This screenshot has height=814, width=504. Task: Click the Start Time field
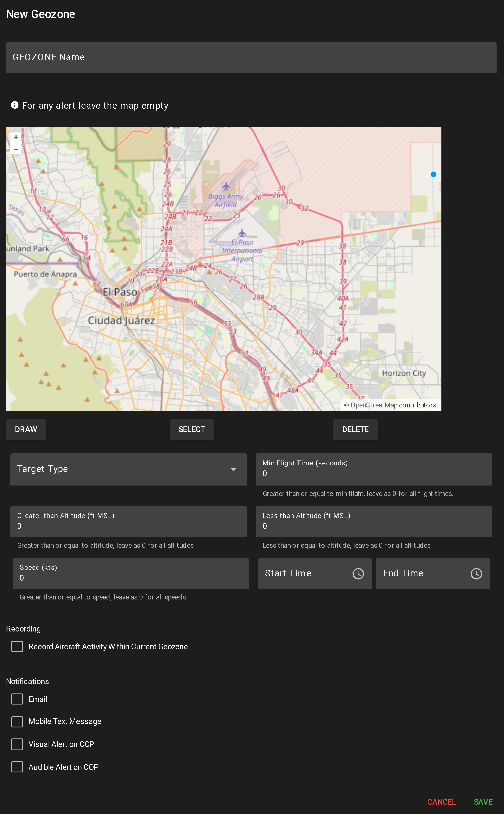coord(315,573)
